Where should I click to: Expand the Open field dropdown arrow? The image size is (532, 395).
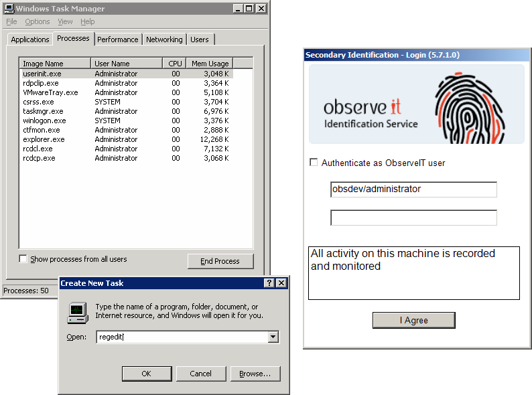(273, 337)
